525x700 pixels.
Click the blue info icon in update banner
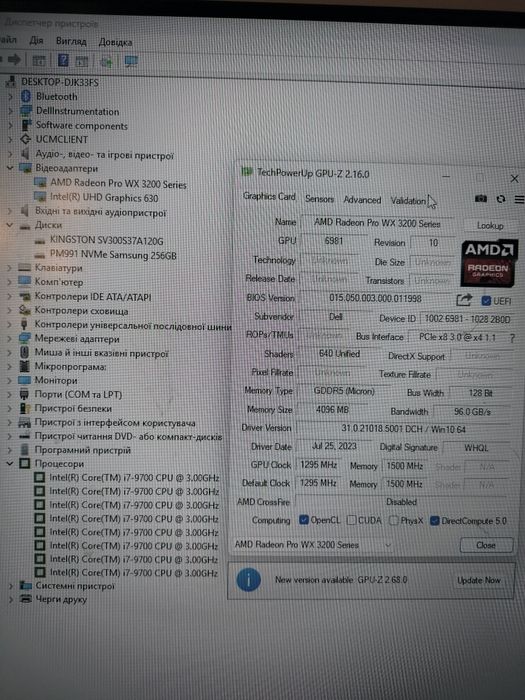[248, 580]
